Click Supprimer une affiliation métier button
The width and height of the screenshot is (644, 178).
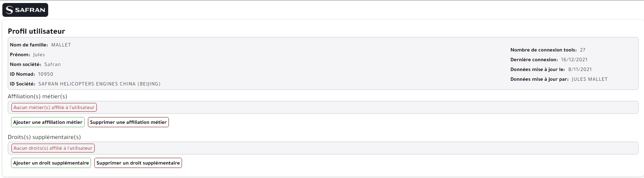[128, 122]
